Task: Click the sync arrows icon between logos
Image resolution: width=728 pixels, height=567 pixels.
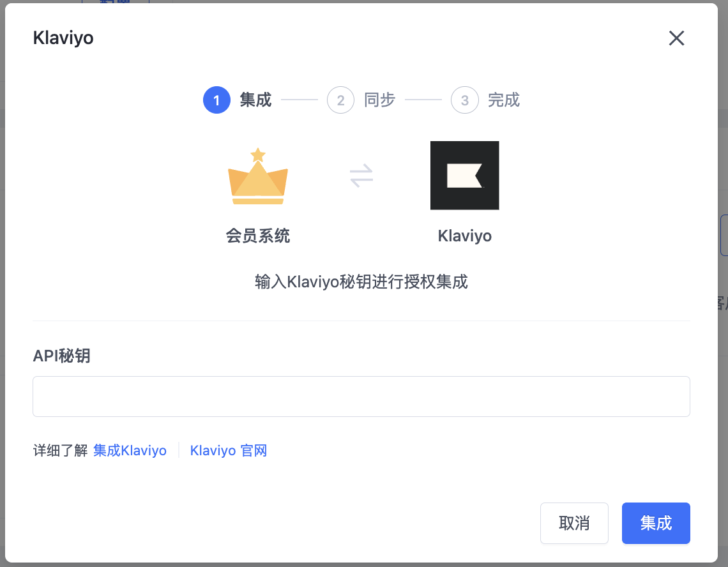Action: pos(361,176)
